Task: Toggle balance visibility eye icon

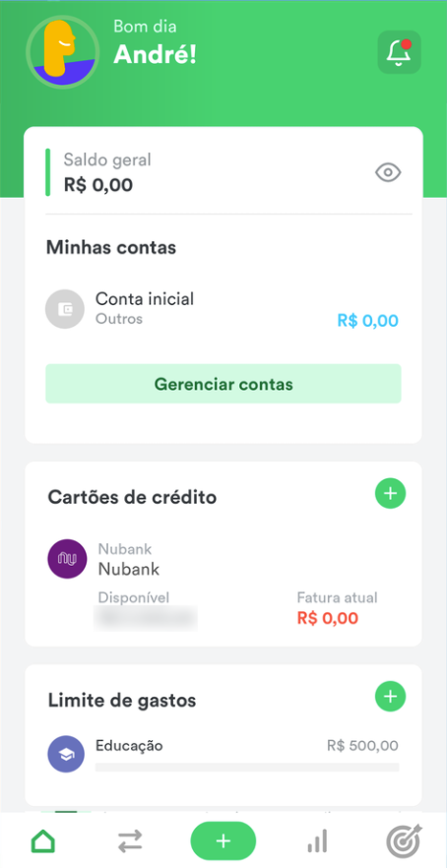Action: pyautogui.click(x=388, y=173)
